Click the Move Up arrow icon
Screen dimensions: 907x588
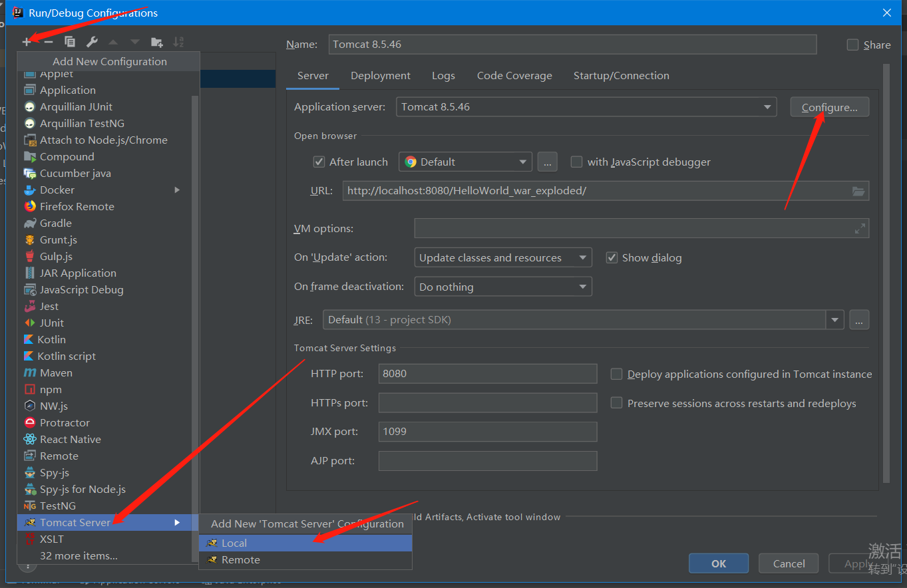coord(113,42)
